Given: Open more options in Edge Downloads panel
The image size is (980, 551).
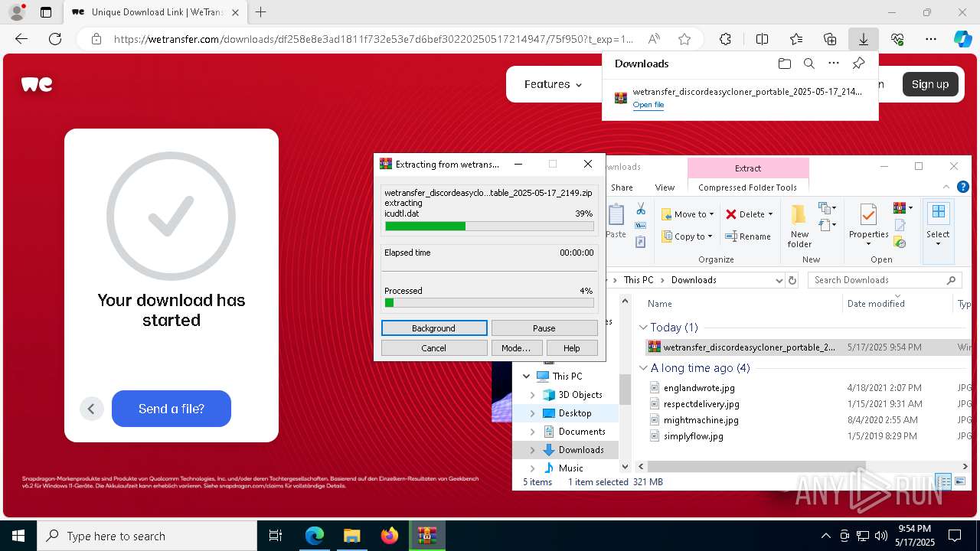Looking at the screenshot, I should pyautogui.click(x=834, y=64).
